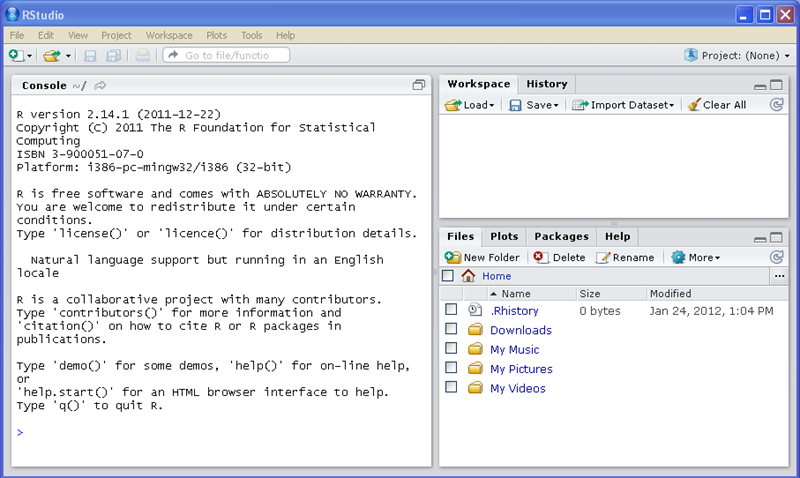
Task: Click the Print icon in main toolbar
Action: (143, 56)
